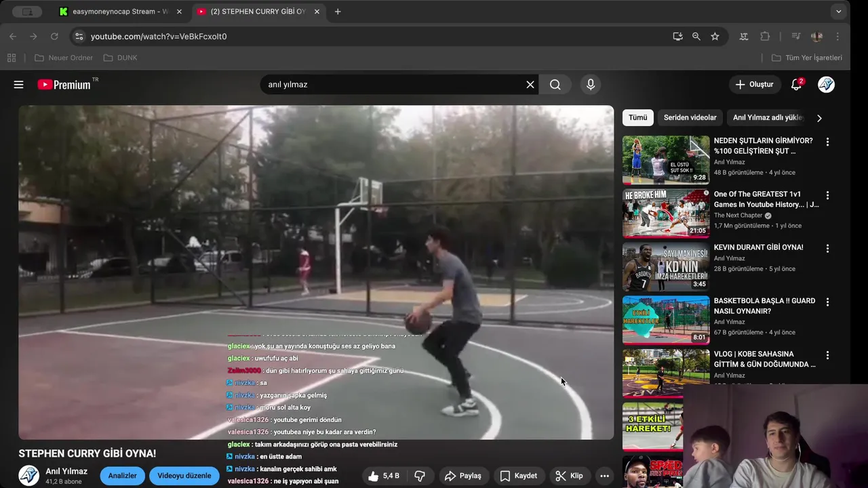Open the YouTube hamburger guide menu

click(x=18, y=85)
